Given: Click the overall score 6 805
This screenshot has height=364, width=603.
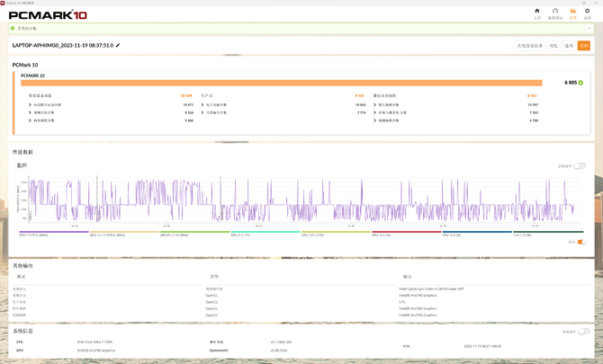Looking at the screenshot, I should coord(571,83).
